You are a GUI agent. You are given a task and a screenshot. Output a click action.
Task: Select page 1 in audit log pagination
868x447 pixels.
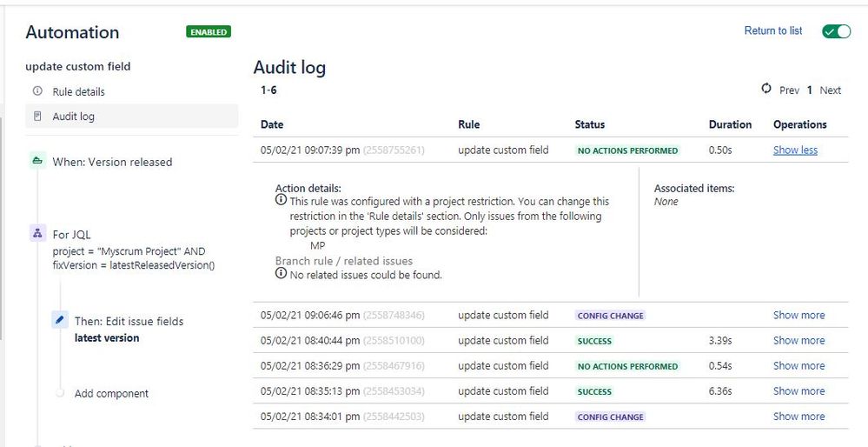pos(809,90)
